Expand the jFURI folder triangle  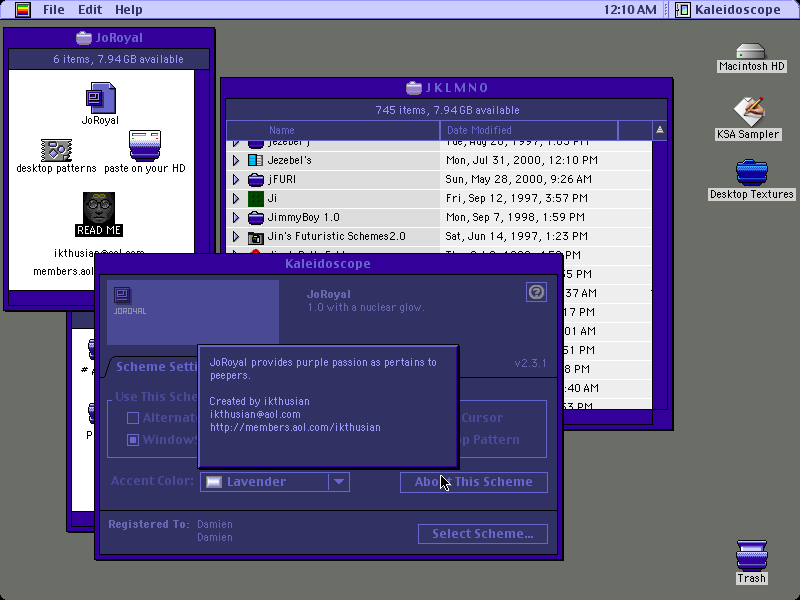[236, 179]
